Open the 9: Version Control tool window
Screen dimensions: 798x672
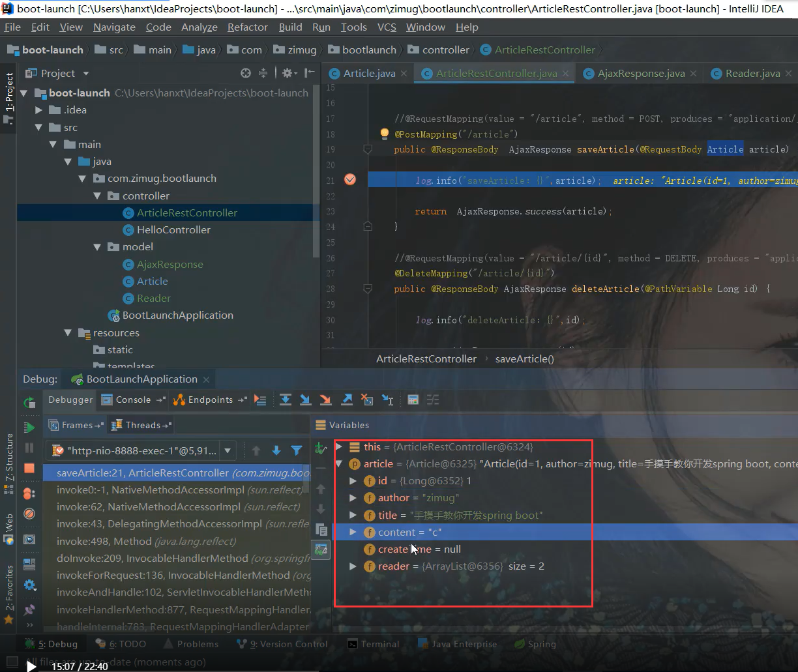pyautogui.click(x=281, y=644)
